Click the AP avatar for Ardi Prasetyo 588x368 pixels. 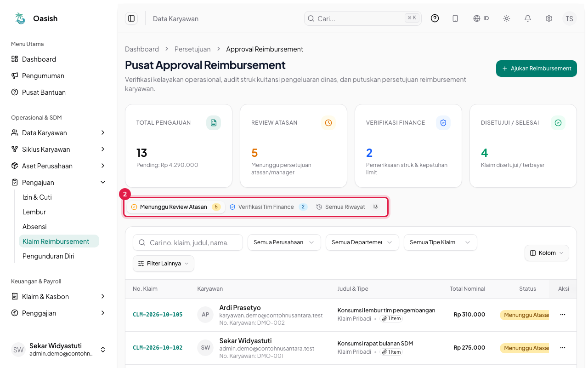tap(205, 315)
